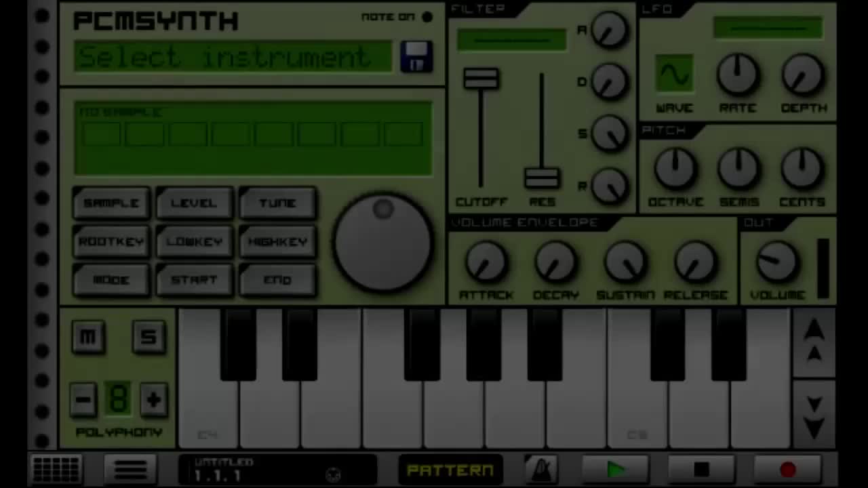The image size is (868, 488).
Task: Play the C4 white key
Action: [x=208, y=413]
